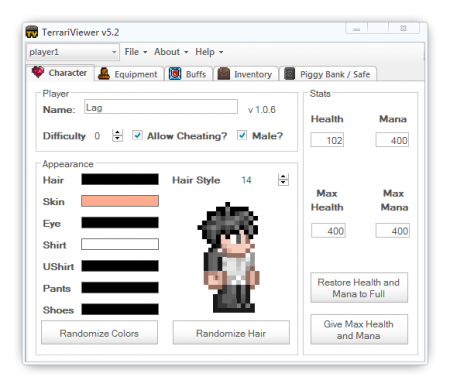Viewport: 450px width, 387px height.
Task: Click the Max Health value field
Action: click(x=328, y=230)
